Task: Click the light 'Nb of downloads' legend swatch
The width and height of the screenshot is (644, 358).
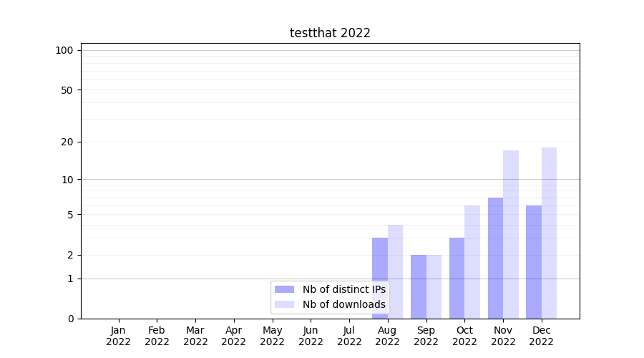Action: [284, 304]
